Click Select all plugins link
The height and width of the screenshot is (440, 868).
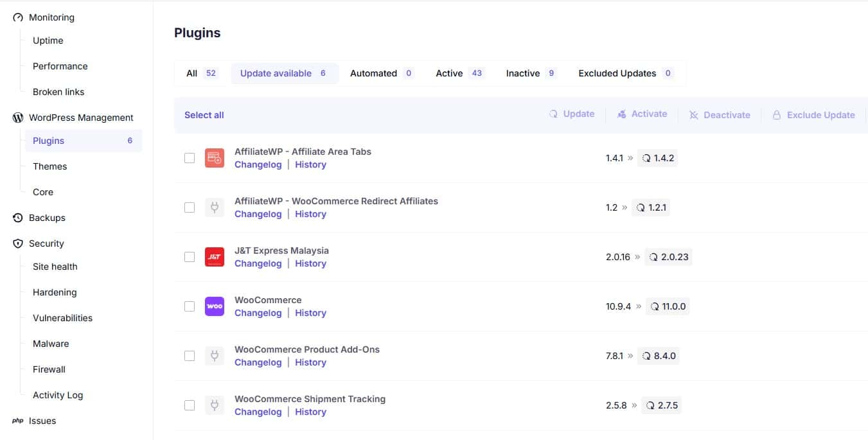(204, 115)
